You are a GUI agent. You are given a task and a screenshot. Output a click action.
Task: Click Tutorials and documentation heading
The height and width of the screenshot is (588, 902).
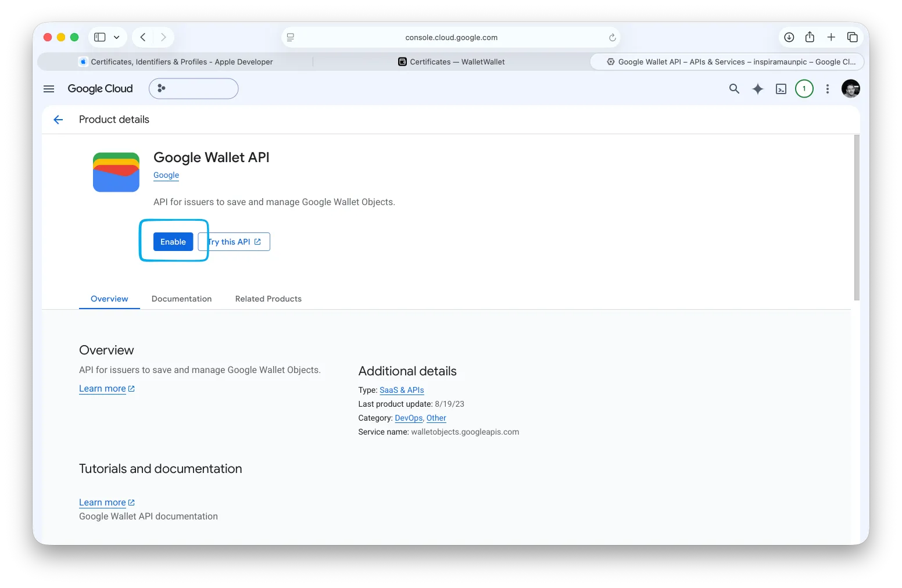coord(160,469)
